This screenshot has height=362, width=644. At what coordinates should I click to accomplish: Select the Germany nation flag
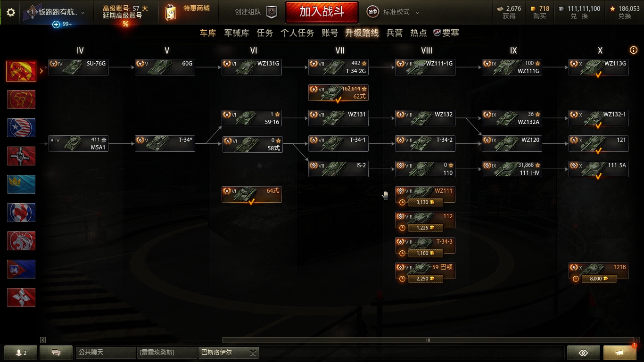pyautogui.click(x=21, y=156)
